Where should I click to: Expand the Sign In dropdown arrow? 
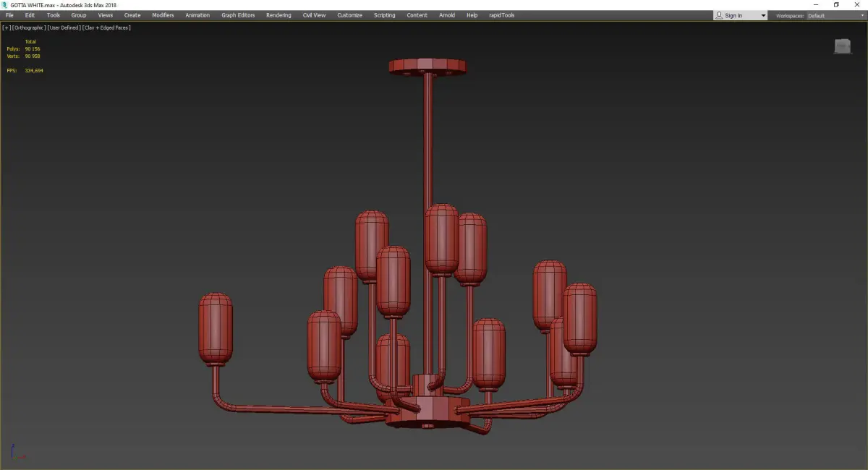(763, 16)
